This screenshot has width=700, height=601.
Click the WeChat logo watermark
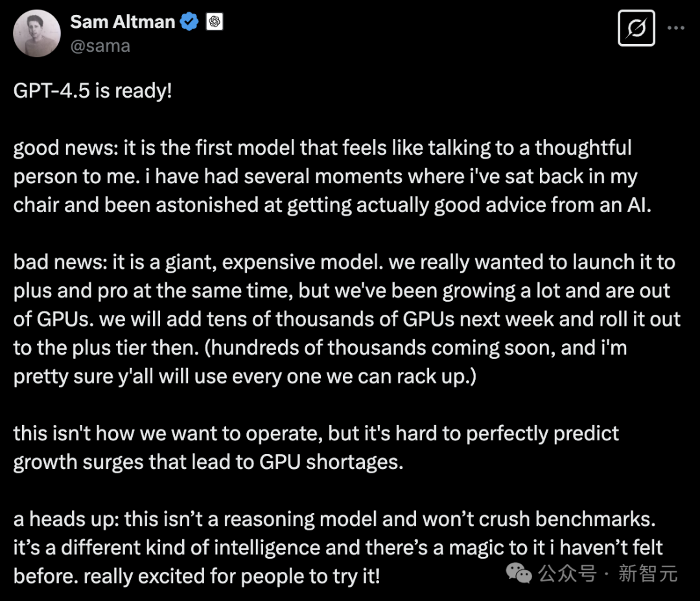[x=519, y=573]
